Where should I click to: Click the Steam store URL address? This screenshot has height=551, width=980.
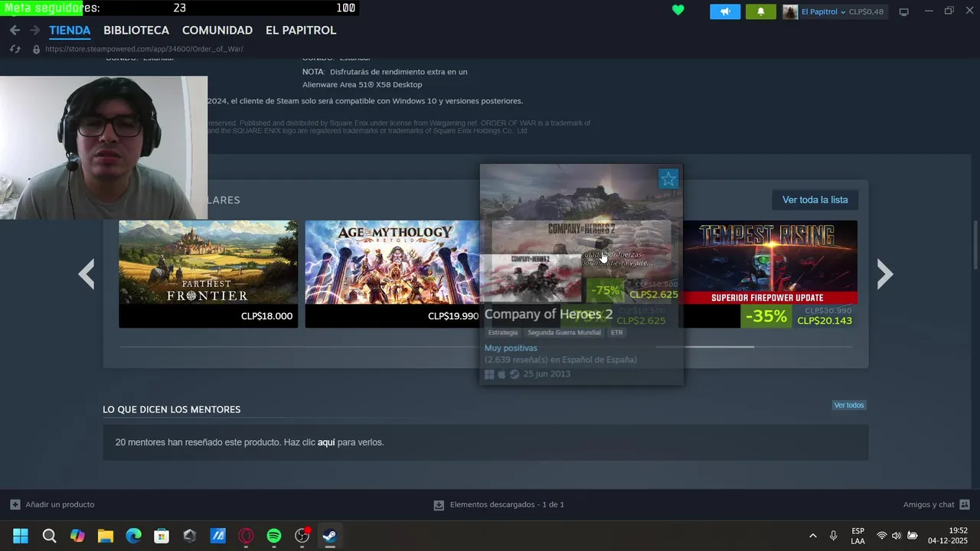[x=144, y=49]
